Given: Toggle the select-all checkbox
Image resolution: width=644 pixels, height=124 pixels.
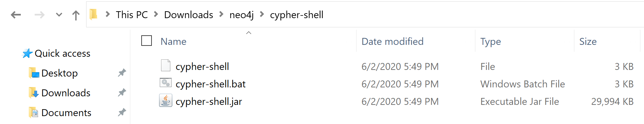Looking at the screenshot, I should click(147, 41).
